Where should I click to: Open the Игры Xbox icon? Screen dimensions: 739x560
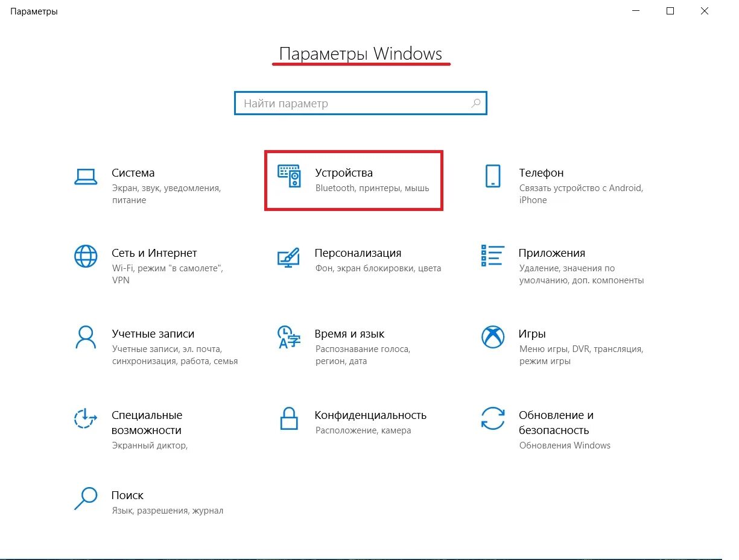tap(492, 337)
